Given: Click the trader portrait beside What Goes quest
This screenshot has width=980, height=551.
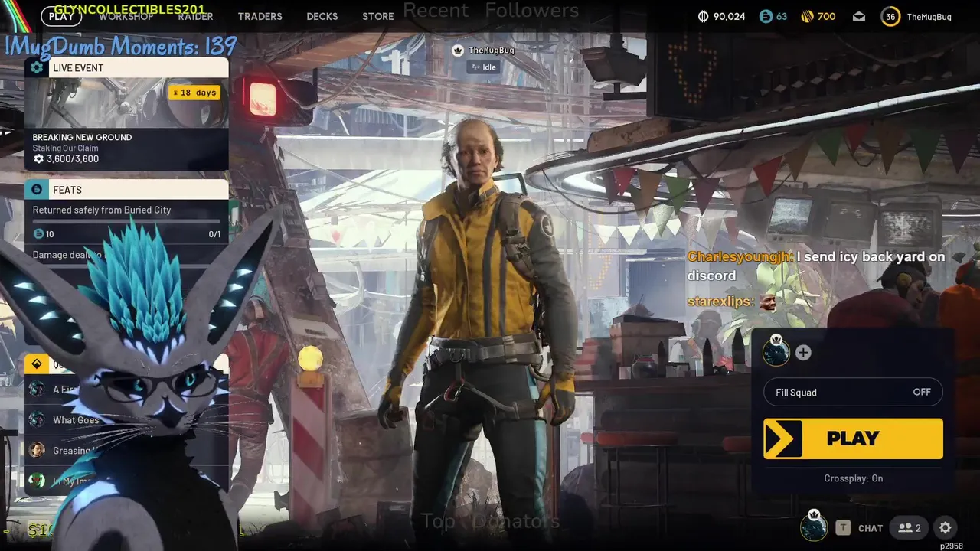Looking at the screenshot, I should (36, 419).
